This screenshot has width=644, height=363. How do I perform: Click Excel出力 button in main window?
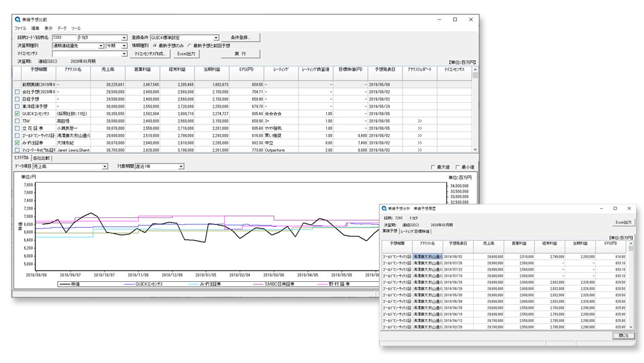(x=186, y=54)
